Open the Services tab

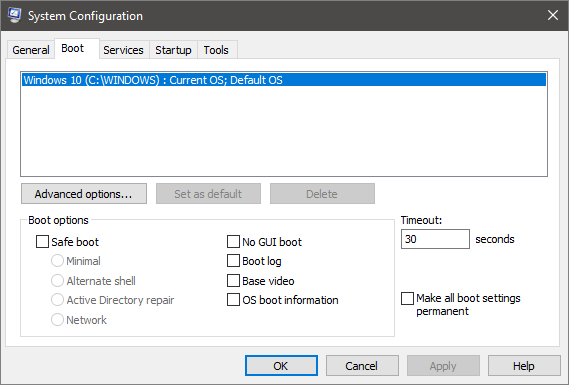pyautogui.click(x=123, y=50)
